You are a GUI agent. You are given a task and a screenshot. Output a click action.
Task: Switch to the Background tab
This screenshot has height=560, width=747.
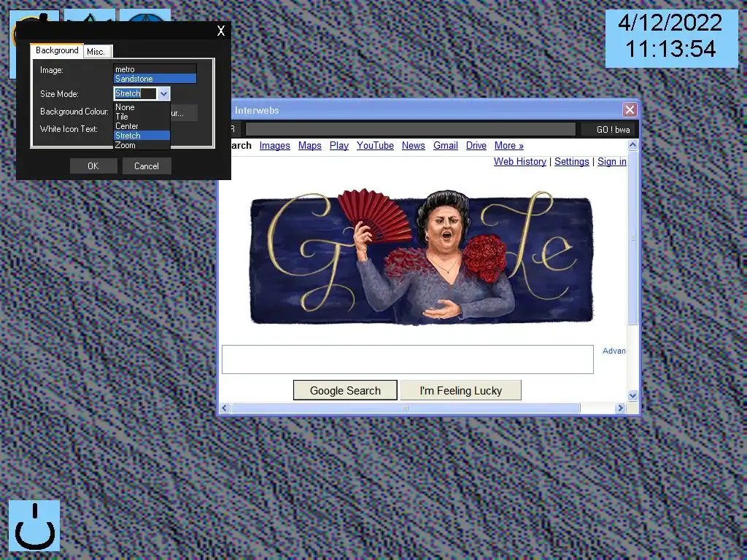click(57, 50)
